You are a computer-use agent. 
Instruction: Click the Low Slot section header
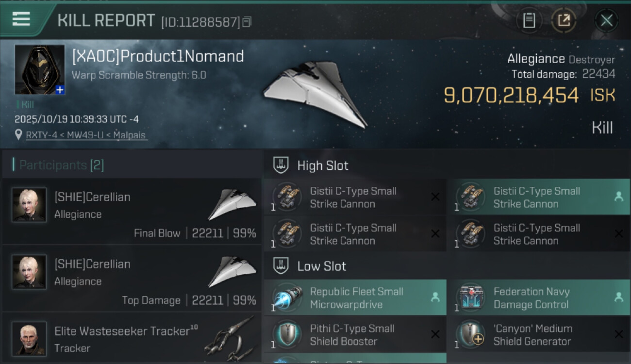322,266
